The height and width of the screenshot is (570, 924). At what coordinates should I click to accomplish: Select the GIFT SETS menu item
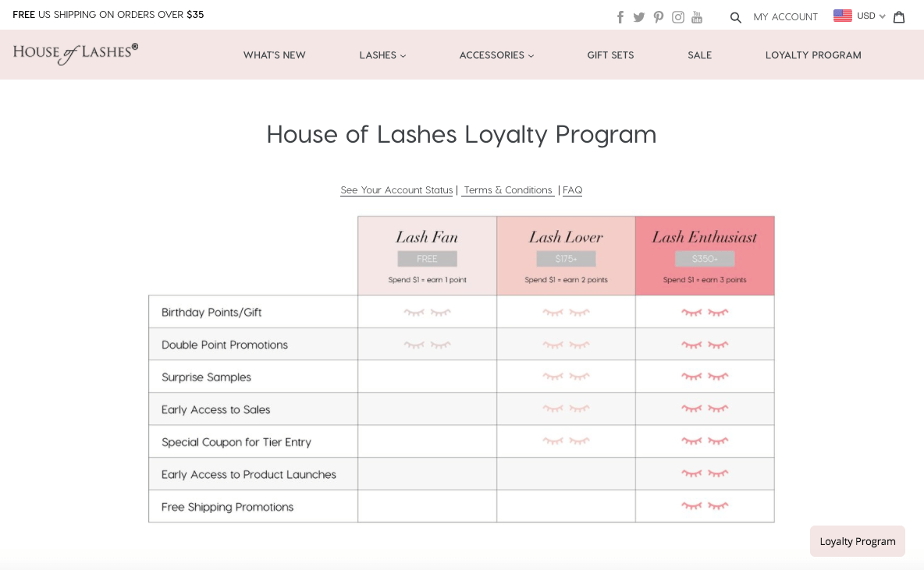click(610, 55)
